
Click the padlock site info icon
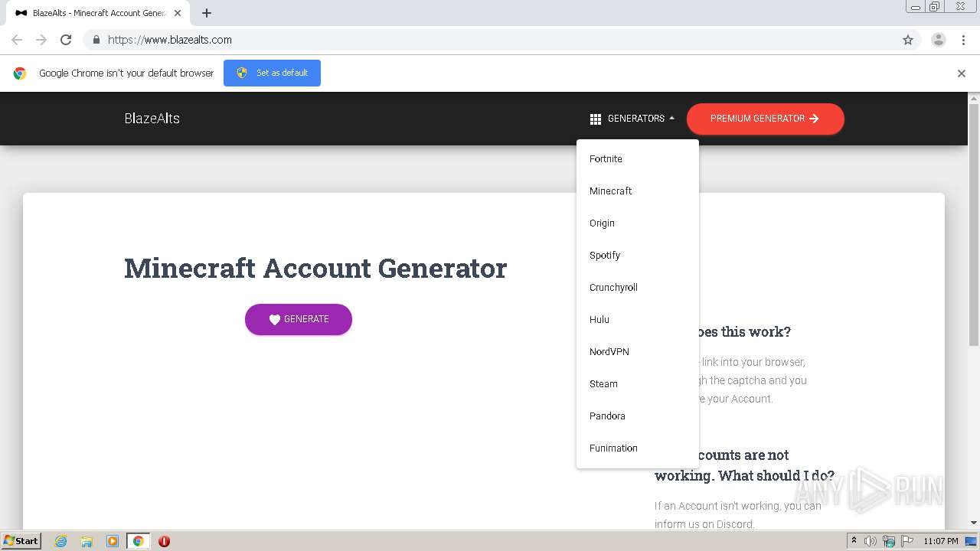coord(96,40)
